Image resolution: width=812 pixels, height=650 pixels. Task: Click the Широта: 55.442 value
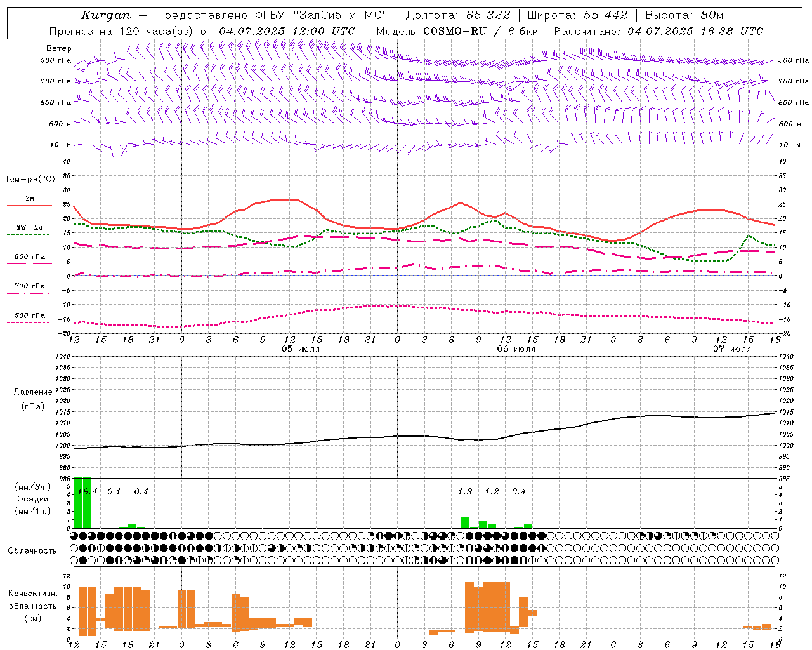pos(578,15)
